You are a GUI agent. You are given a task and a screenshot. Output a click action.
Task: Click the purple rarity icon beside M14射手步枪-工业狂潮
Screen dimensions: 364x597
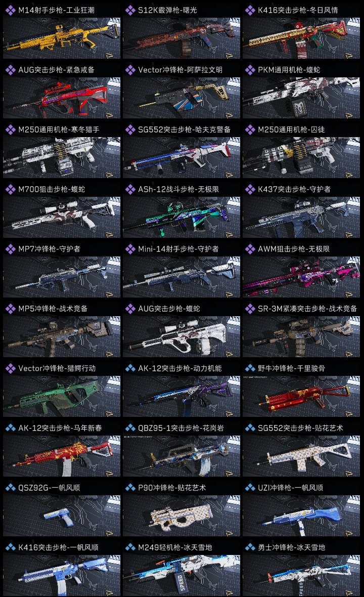point(10,10)
